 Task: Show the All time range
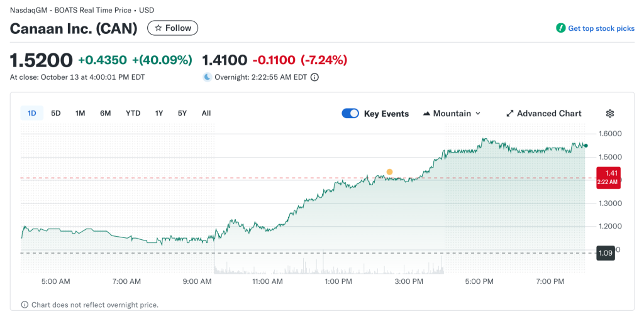point(206,113)
